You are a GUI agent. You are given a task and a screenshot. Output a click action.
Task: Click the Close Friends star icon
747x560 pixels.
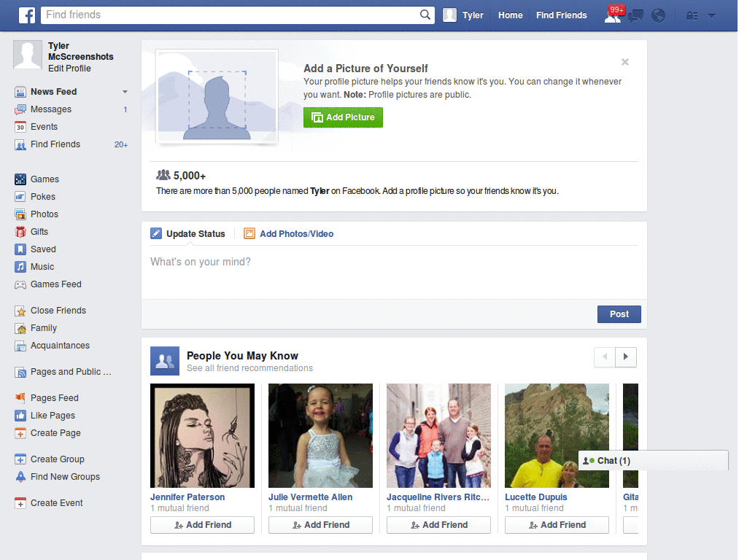20,311
